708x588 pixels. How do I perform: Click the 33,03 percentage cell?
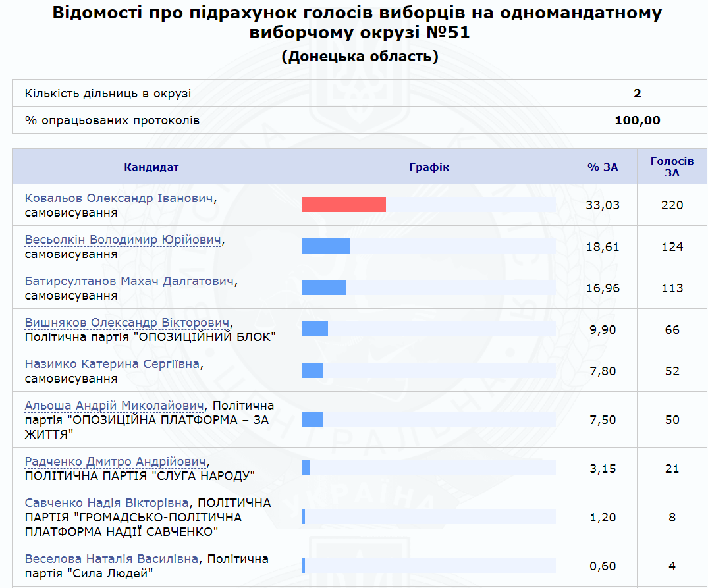pos(602,205)
